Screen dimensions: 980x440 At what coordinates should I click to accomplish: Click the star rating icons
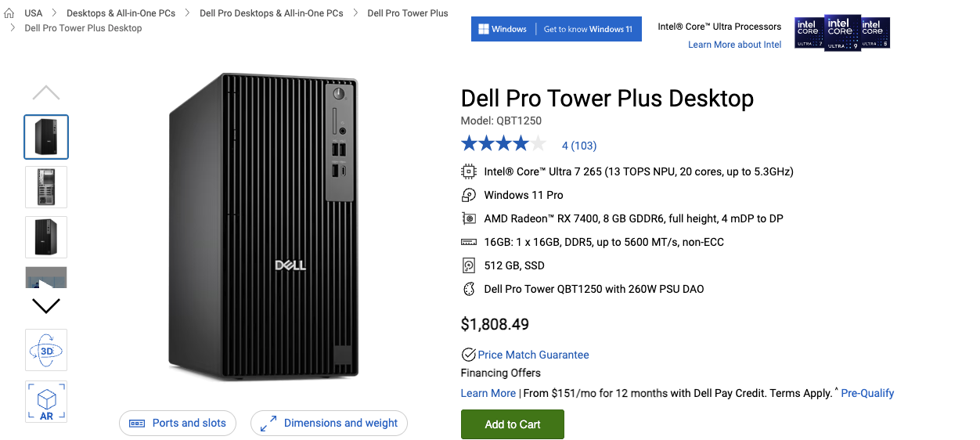[x=503, y=144]
